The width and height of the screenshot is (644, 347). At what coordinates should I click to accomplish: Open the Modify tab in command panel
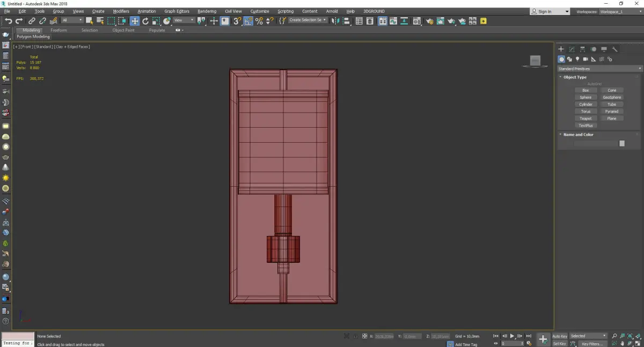click(x=572, y=49)
